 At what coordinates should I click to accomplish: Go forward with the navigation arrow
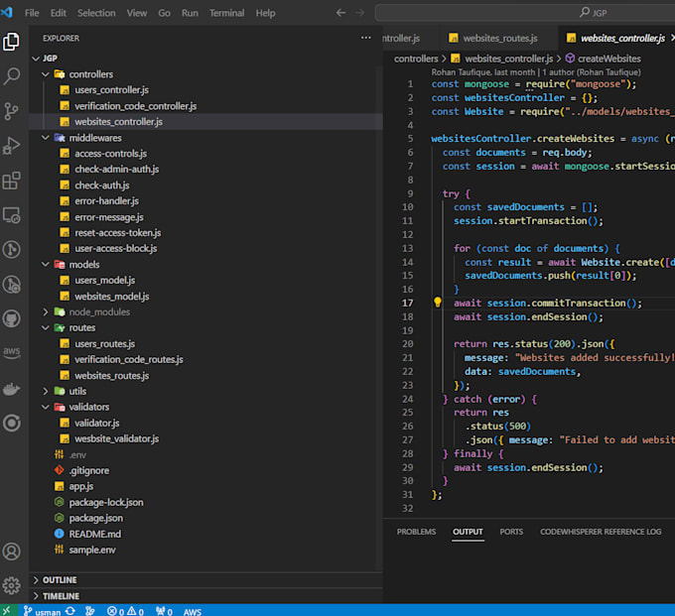click(360, 13)
